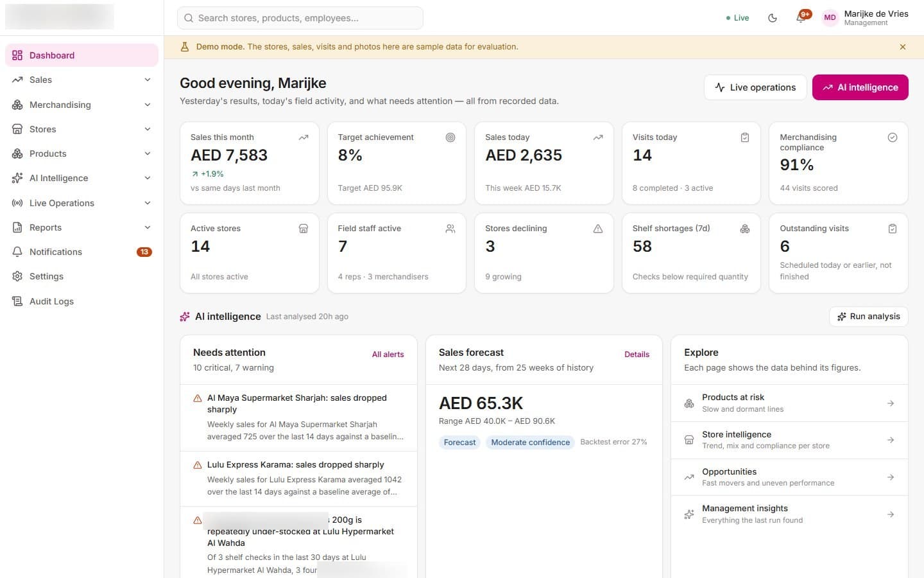
Task: Click the Visits today clipboard icon
Action: click(x=745, y=137)
